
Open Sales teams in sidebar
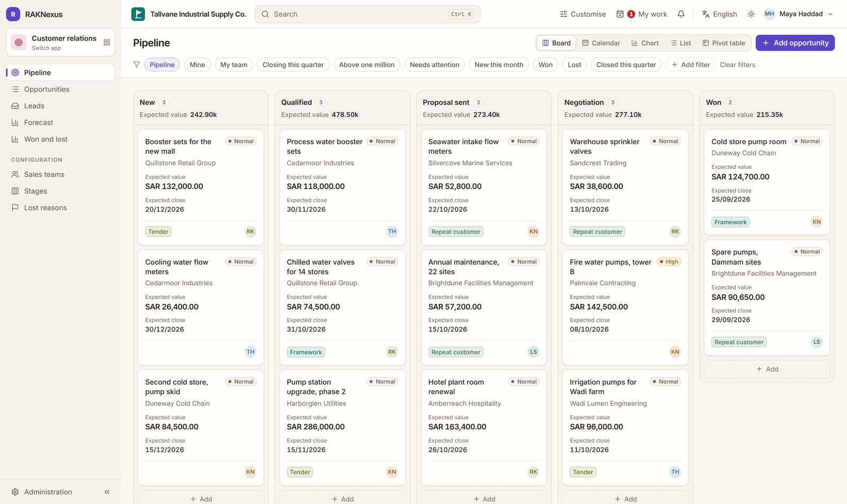tap(60, 175)
